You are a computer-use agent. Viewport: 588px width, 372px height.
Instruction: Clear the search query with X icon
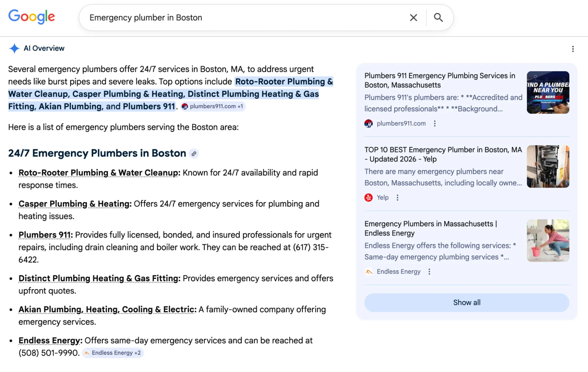tap(413, 18)
